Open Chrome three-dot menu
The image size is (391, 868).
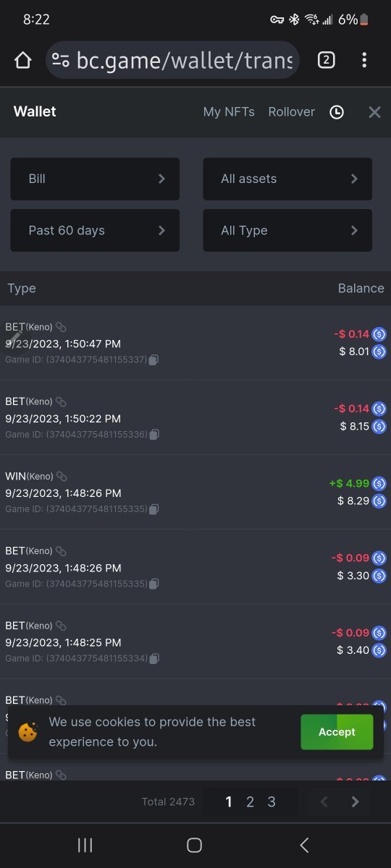coord(363,60)
